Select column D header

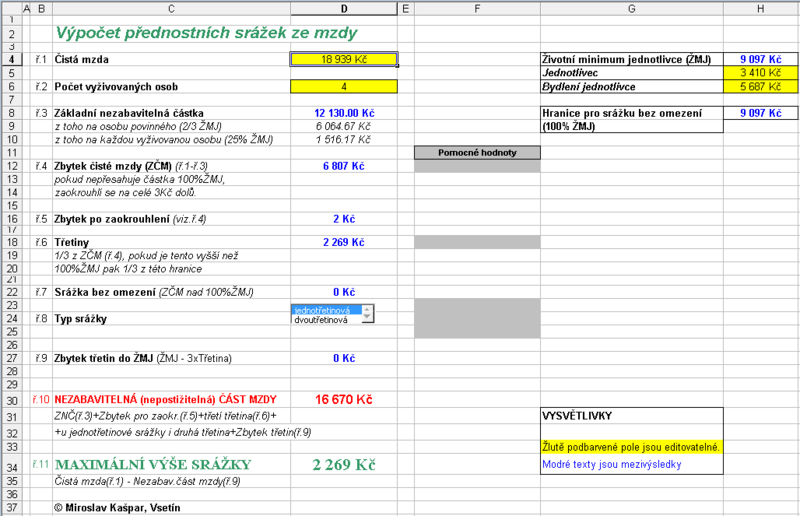[x=344, y=9]
